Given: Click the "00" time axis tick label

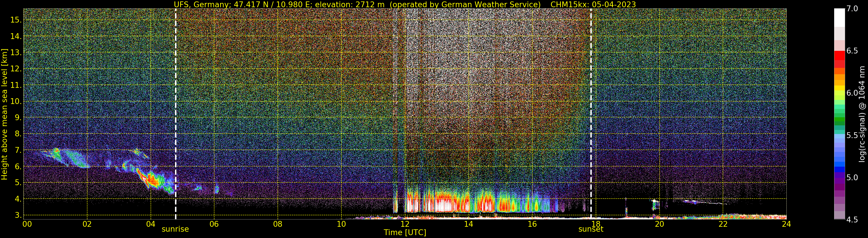Looking at the screenshot, I should [x=27, y=224].
